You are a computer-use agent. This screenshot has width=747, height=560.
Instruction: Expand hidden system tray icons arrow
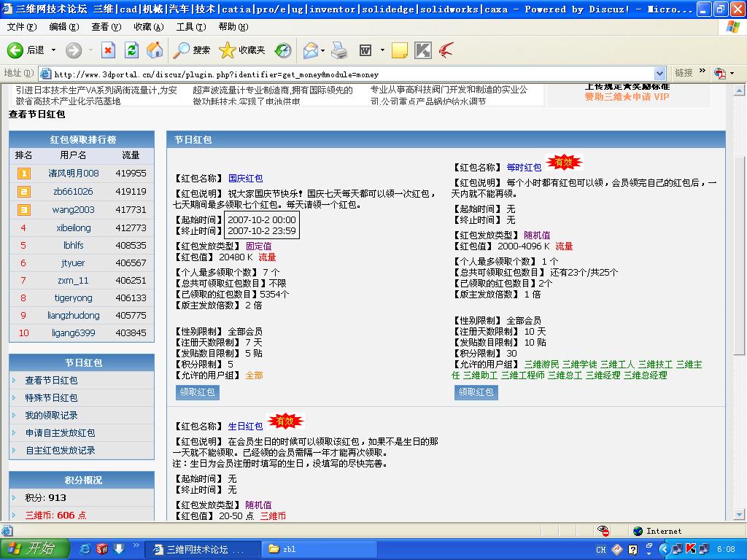click(x=664, y=550)
